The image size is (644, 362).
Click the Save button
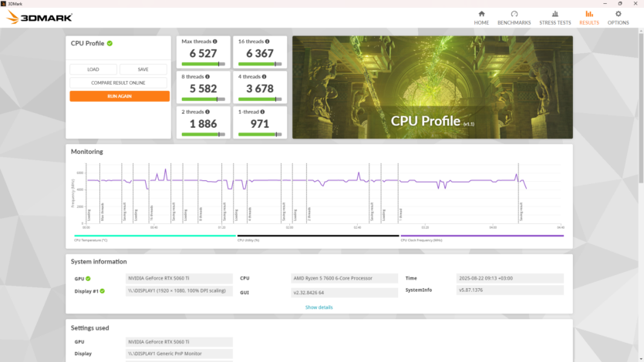[143, 69]
